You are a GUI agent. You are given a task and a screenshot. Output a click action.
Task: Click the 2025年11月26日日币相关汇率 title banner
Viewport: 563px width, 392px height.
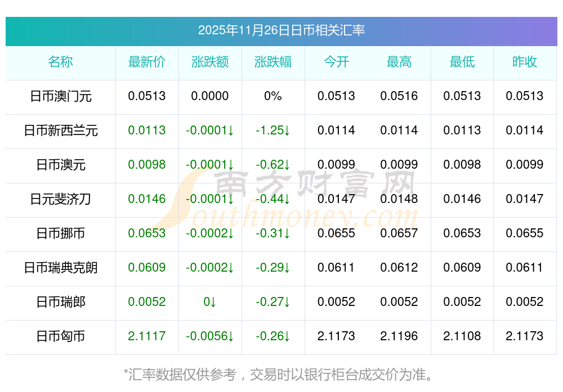[x=281, y=30]
